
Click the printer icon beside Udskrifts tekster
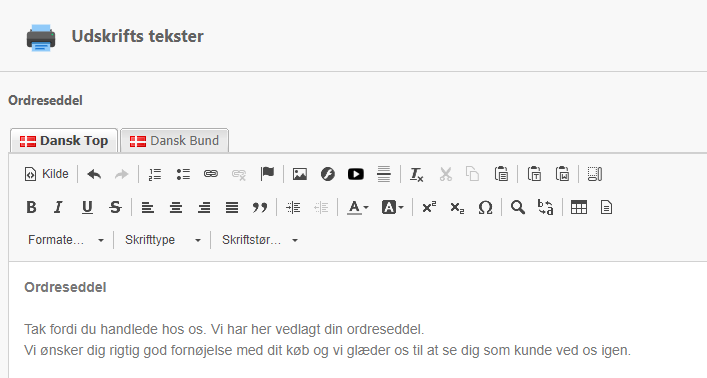coord(41,38)
